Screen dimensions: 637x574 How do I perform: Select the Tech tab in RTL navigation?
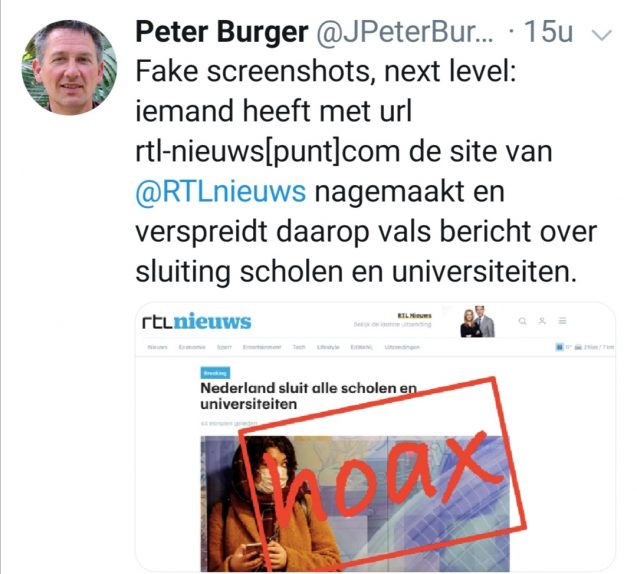pos(299,347)
